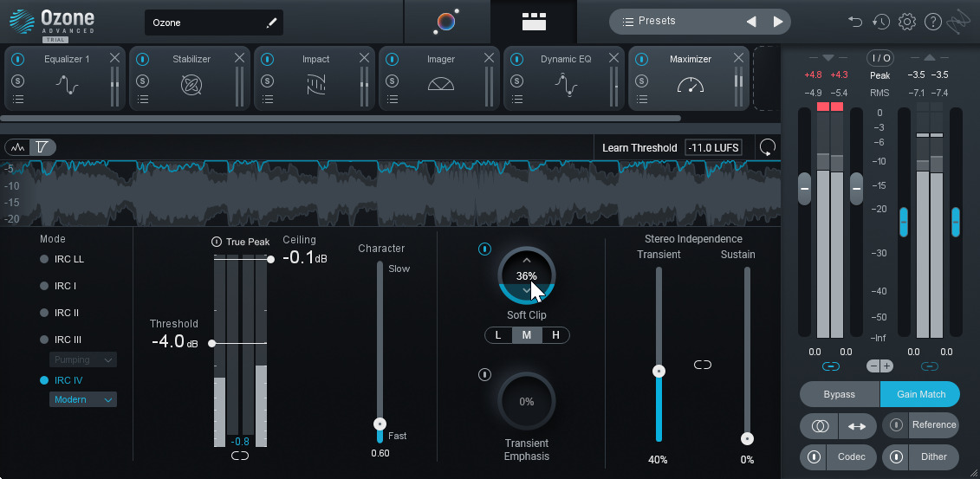Click the module chain horizontal scrollbar
This screenshot has height=479, width=980.
[341, 118]
